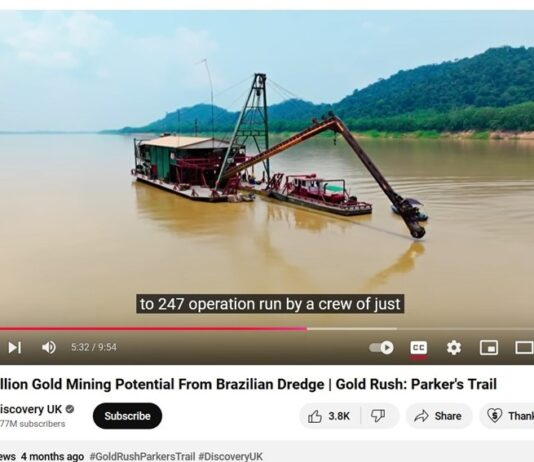Open the #GoldRushParkersTrail hashtag

pos(142,456)
